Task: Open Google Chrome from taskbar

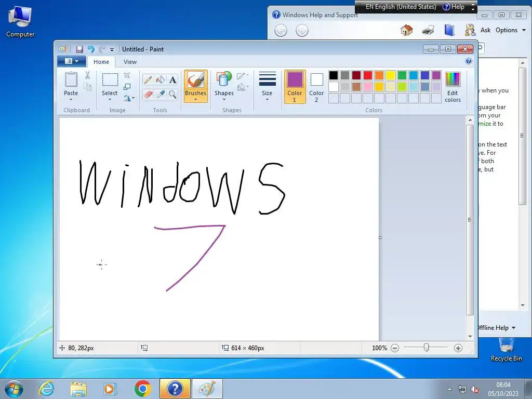Action: click(x=142, y=389)
